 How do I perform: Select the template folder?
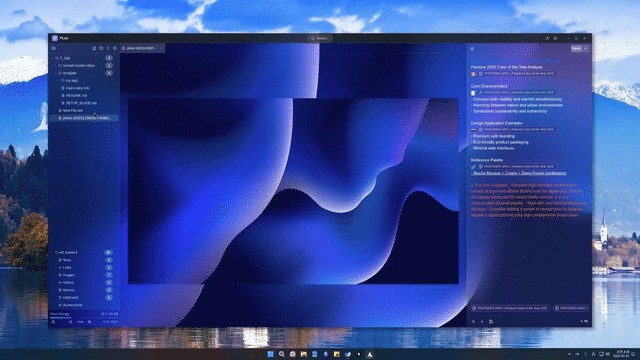coord(70,73)
